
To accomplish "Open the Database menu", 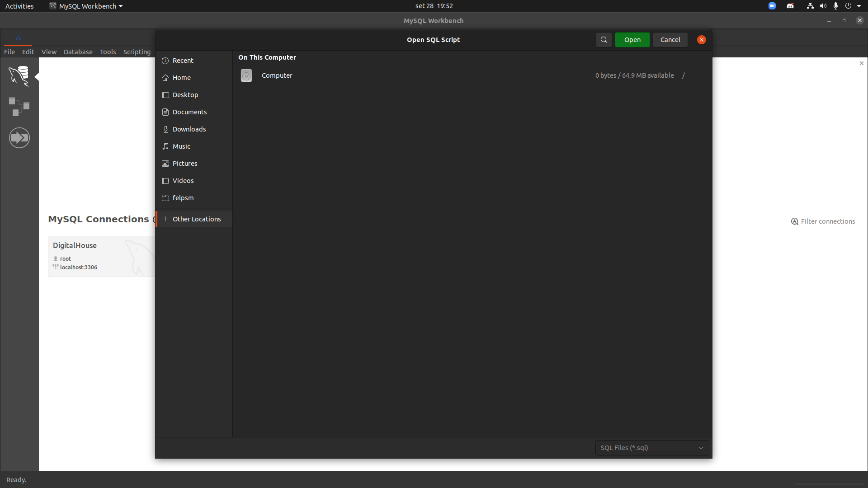I will coord(78,52).
